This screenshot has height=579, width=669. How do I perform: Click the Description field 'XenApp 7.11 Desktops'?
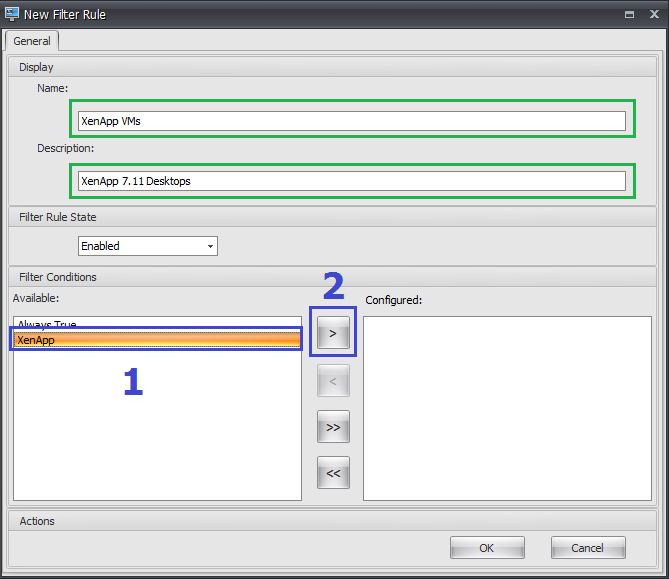pyautogui.click(x=351, y=181)
